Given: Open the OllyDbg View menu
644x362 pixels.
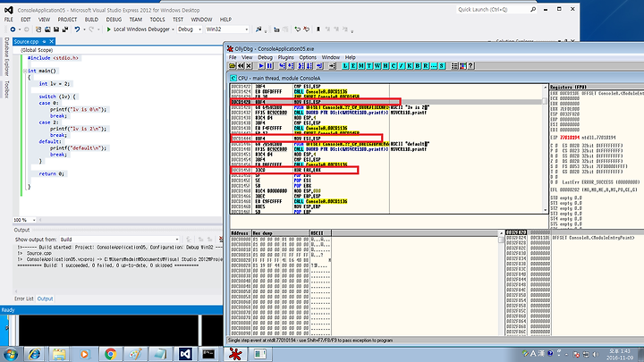Looking at the screenshot, I should click(247, 57).
